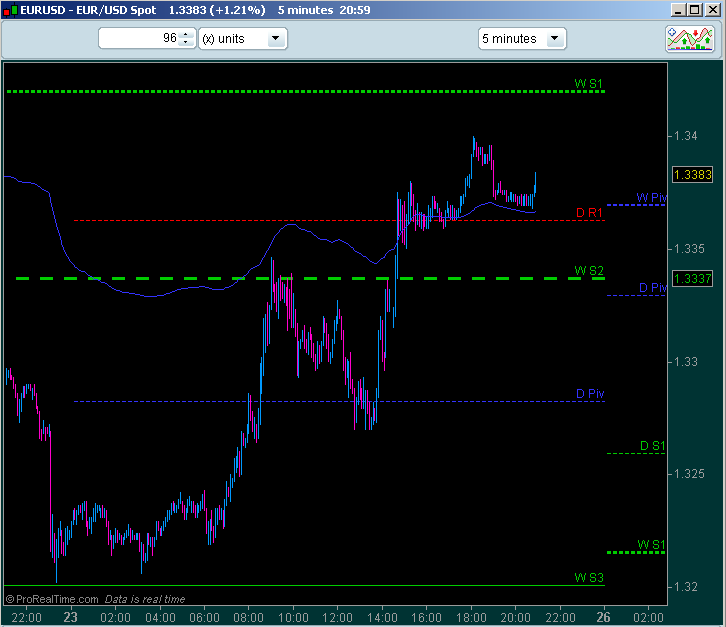
Task: Click the 1.335 price axis label
Action: click(689, 249)
